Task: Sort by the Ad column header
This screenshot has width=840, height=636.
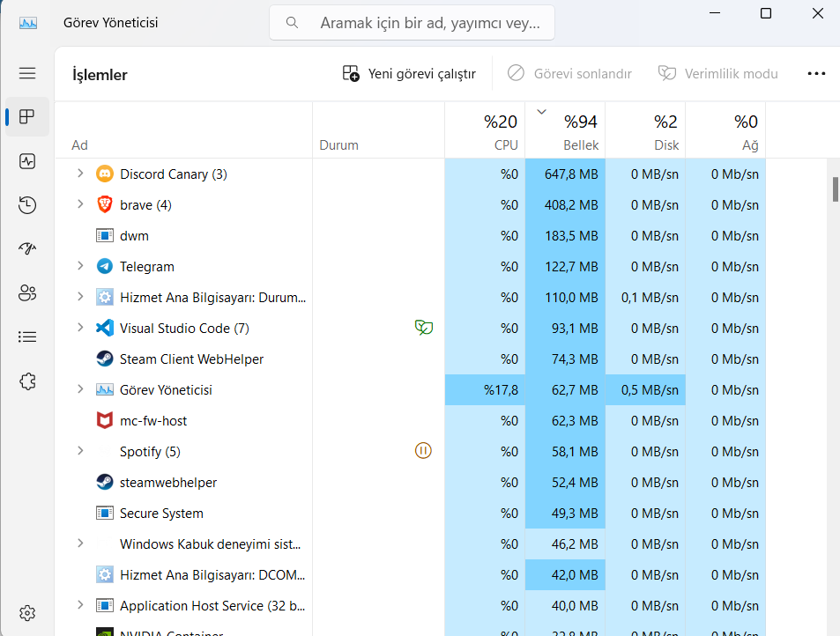Action: coord(183,130)
